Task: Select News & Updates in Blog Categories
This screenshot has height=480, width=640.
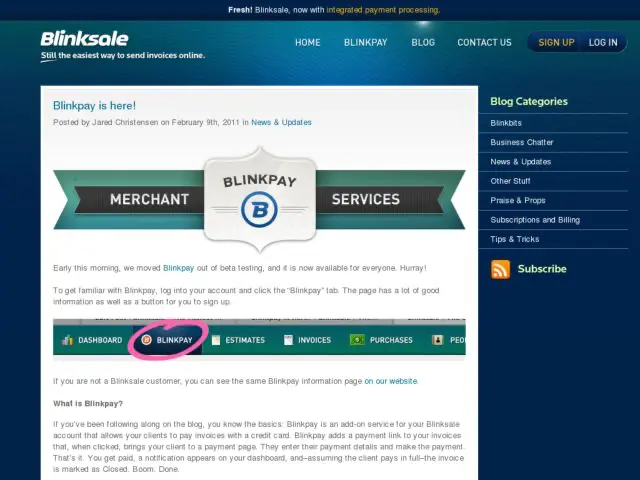Action: (520, 162)
